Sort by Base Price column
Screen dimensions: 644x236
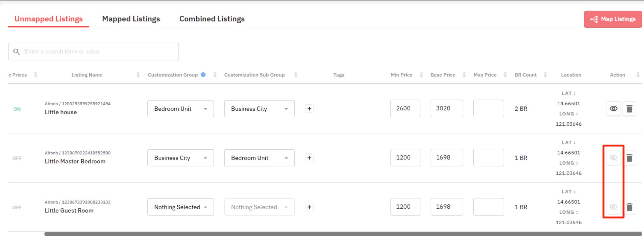464,75
